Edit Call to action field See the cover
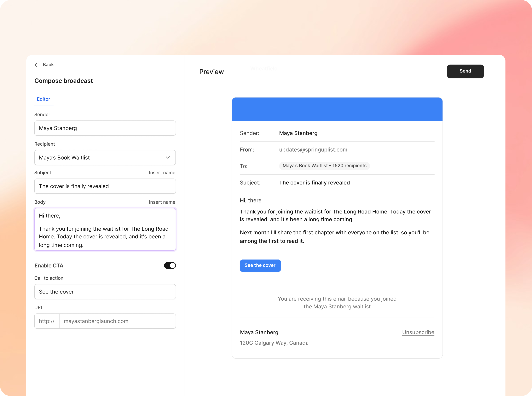The height and width of the screenshot is (396, 532). 105,292
